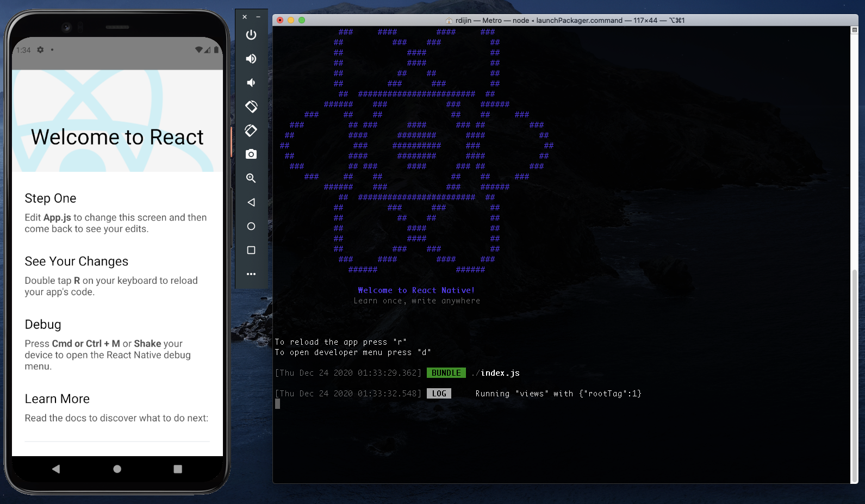Click 'To reload the app press "r"' line
865x504 pixels.
(341, 342)
